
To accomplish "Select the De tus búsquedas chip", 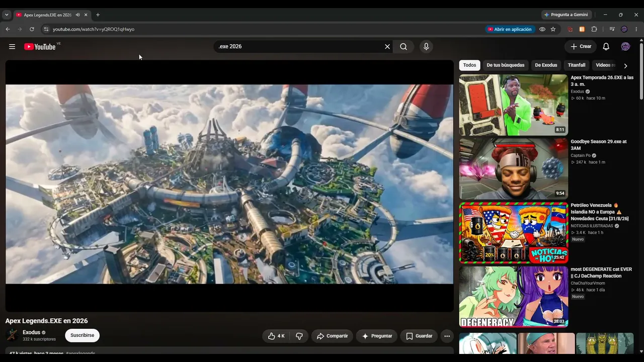I will coord(505,65).
